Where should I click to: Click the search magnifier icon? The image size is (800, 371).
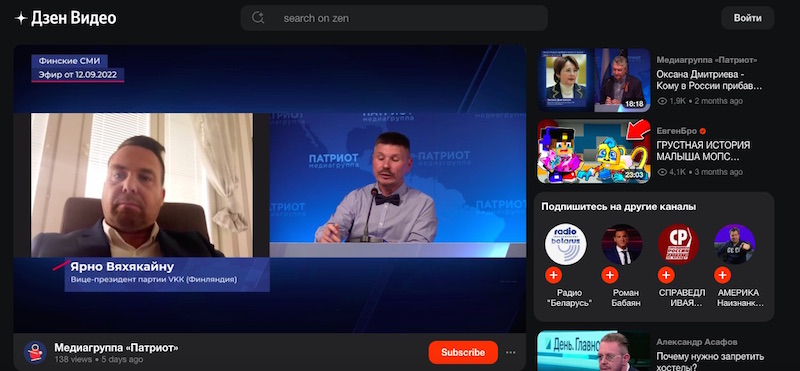258,18
